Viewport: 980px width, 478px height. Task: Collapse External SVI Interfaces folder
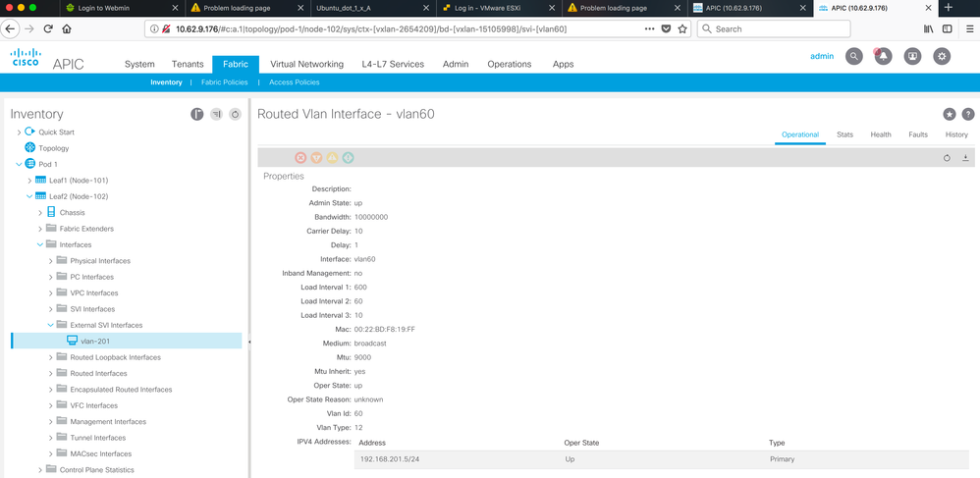point(51,326)
